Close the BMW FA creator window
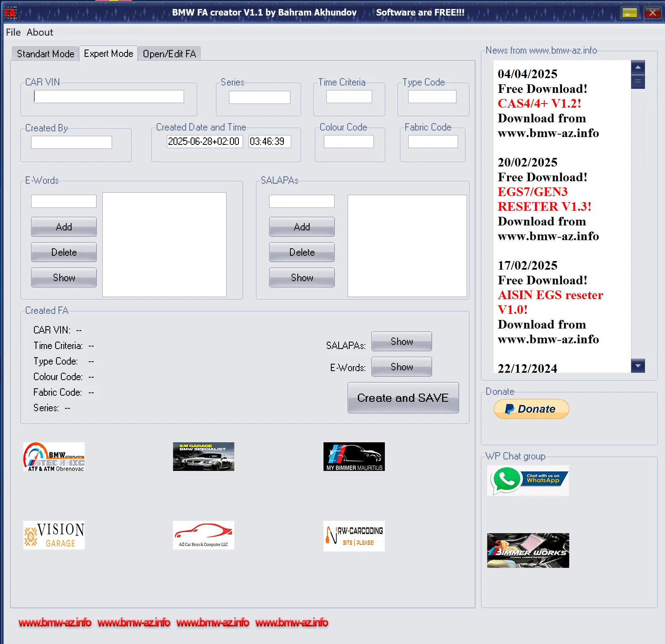Image resolution: width=665 pixels, height=644 pixels. [x=653, y=13]
